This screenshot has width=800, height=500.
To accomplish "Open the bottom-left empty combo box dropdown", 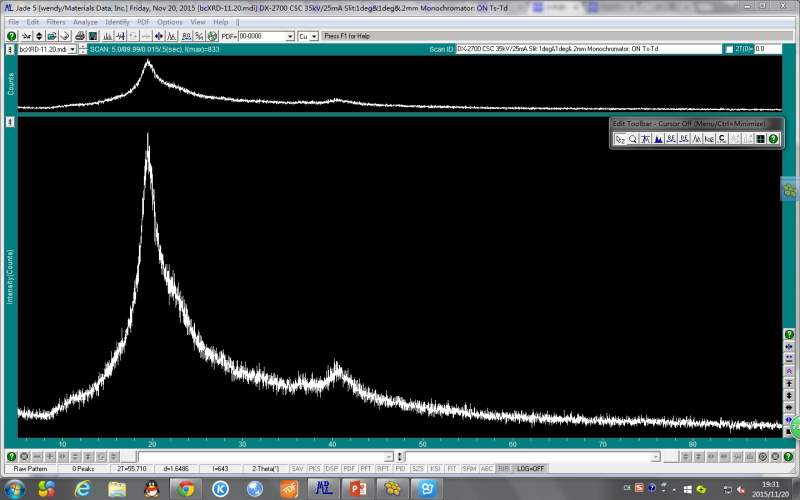I will click(x=388, y=457).
